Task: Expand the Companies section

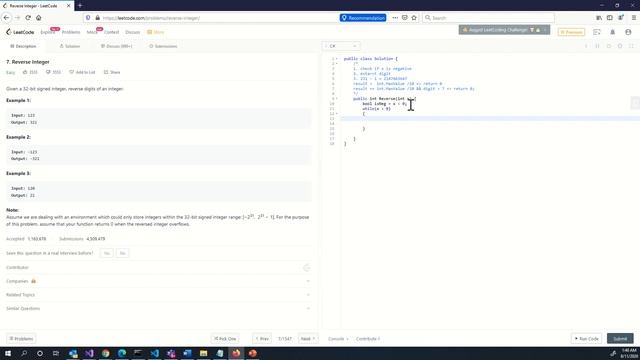Action: [158, 281]
